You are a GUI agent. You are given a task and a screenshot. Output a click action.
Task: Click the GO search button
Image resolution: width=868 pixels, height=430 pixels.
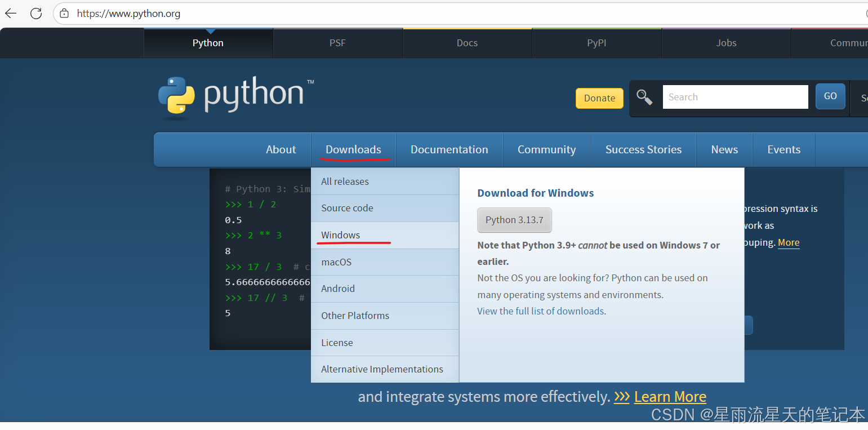pos(830,96)
